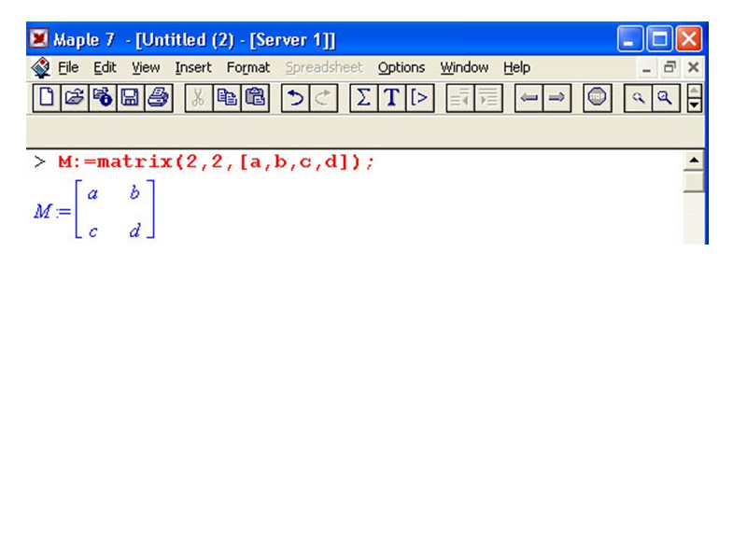The image size is (747, 560).
Task: Click the worksheet scrollbar up arrow
Action: (x=694, y=161)
